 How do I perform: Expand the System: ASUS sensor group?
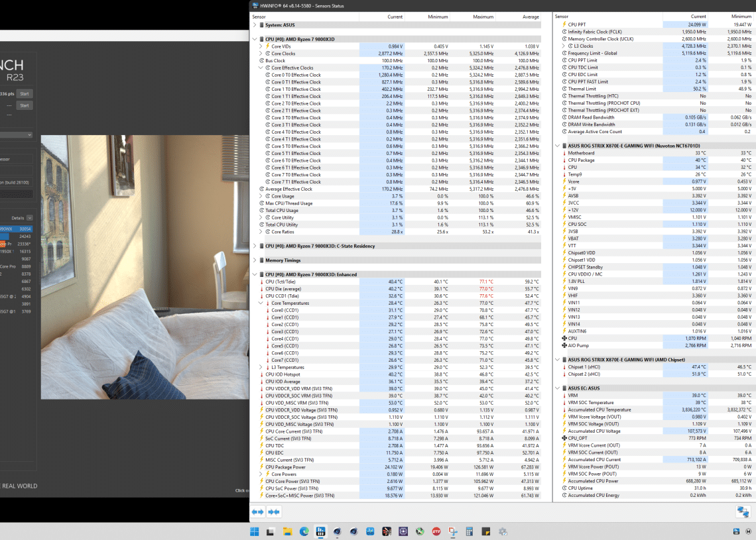tap(255, 25)
